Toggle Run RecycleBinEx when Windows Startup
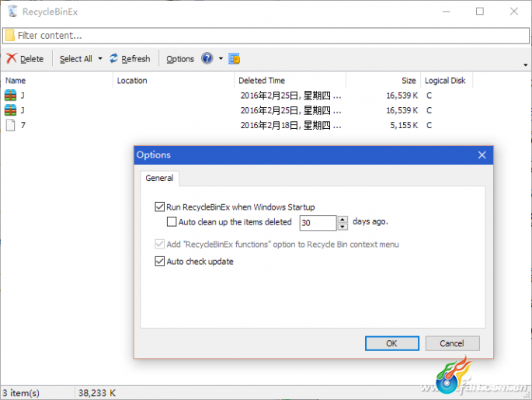The width and height of the screenshot is (532, 400). coord(159,207)
